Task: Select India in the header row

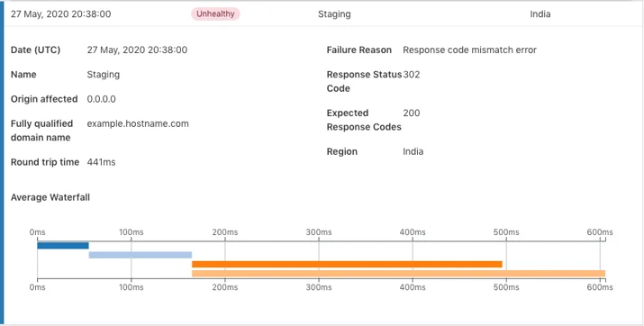Action: (x=540, y=14)
